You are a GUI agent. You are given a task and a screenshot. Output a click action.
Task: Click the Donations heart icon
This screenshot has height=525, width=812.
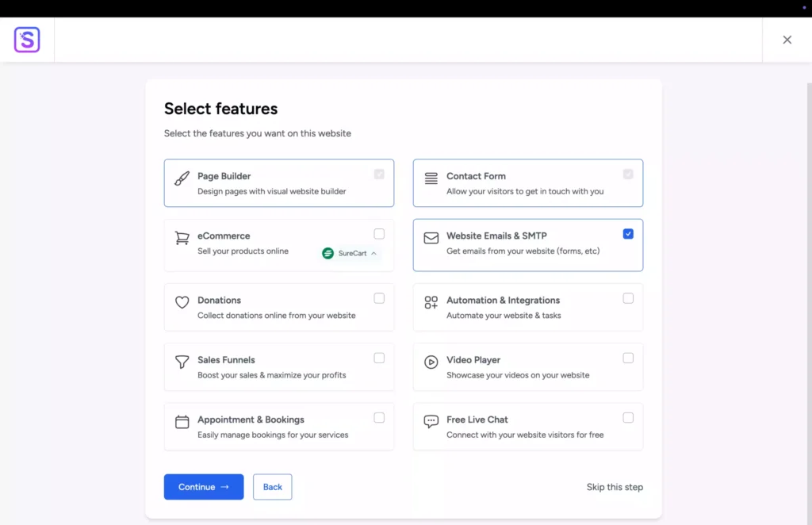[x=182, y=302]
